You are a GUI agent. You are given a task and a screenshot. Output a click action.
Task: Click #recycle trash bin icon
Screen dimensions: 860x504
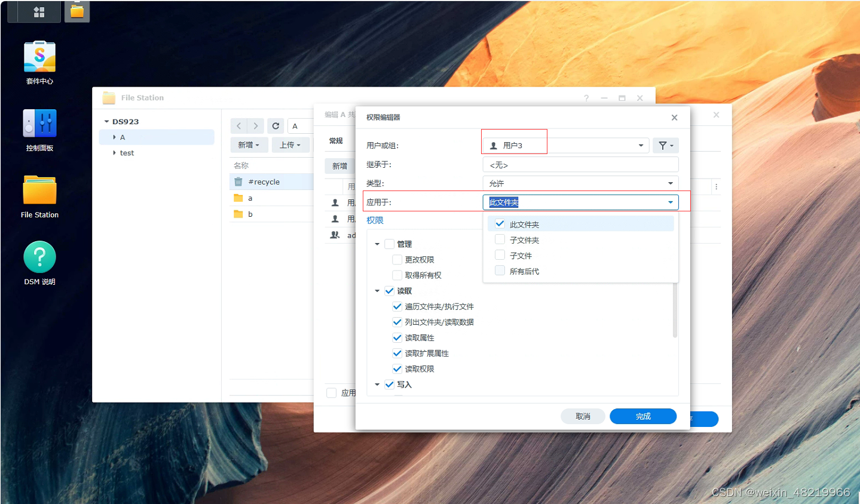click(238, 182)
